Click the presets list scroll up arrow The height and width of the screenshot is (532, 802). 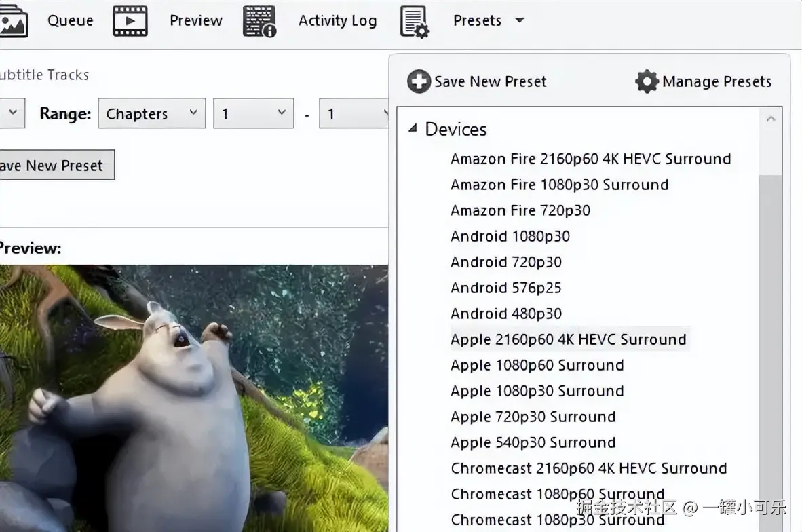771,119
